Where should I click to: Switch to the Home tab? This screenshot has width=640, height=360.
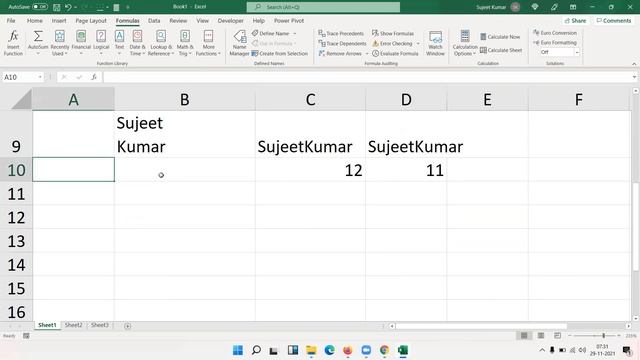coord(35,20)
